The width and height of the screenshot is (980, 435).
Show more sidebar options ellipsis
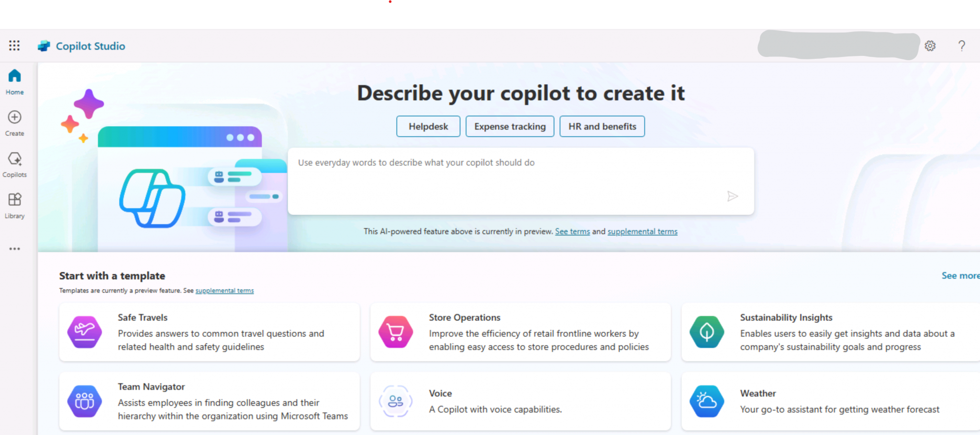click(x=14, y=249)
